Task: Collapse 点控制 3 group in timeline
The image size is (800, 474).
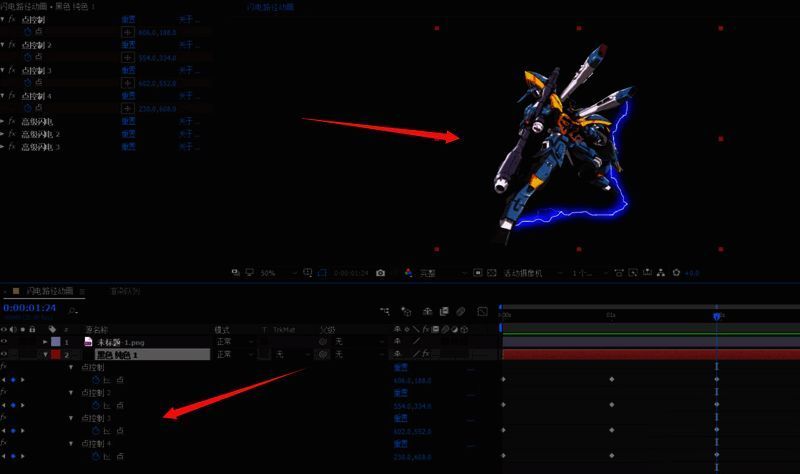Action: [x=71, y=418]
